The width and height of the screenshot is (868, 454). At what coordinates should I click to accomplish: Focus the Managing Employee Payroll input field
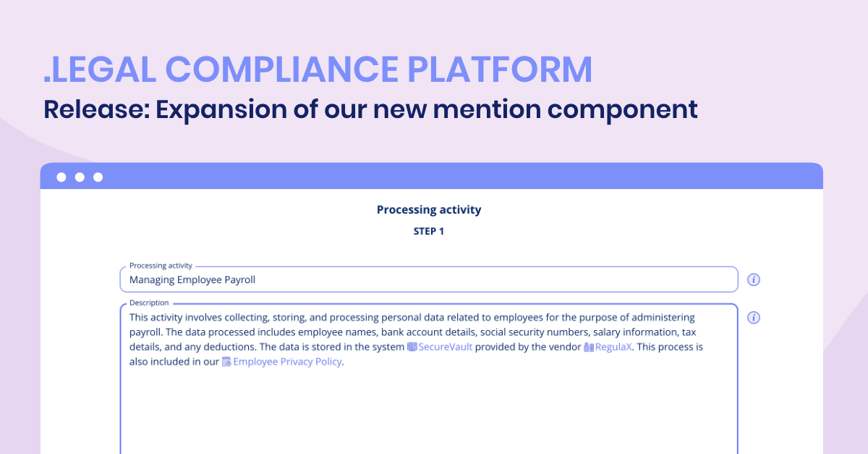pos(429,279)
